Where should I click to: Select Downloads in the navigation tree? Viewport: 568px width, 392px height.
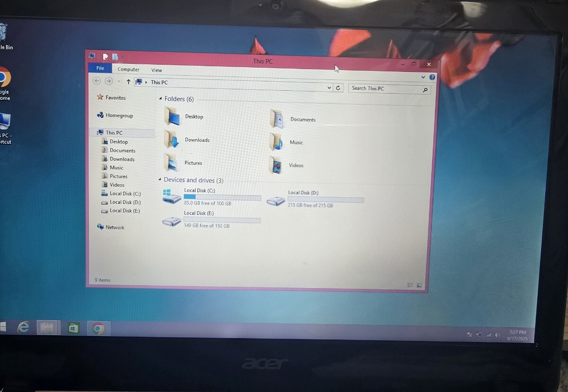122,159
